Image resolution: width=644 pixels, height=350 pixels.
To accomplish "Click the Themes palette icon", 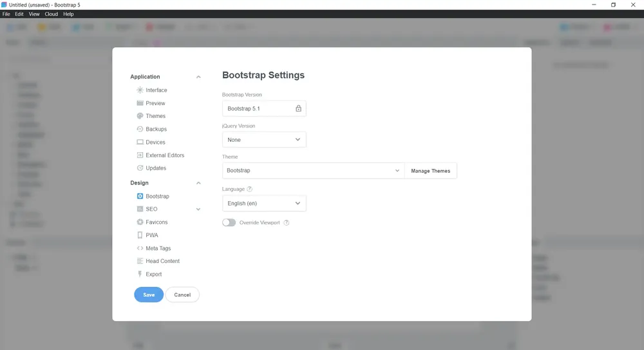I will click(x=140, y=116).
